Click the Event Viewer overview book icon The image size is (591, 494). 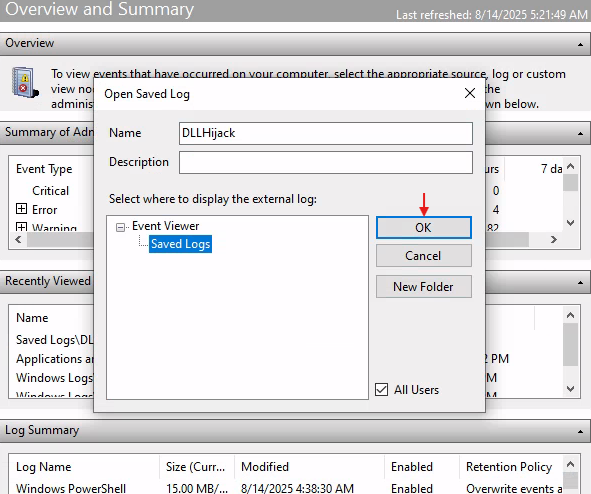tap(25, 83)
